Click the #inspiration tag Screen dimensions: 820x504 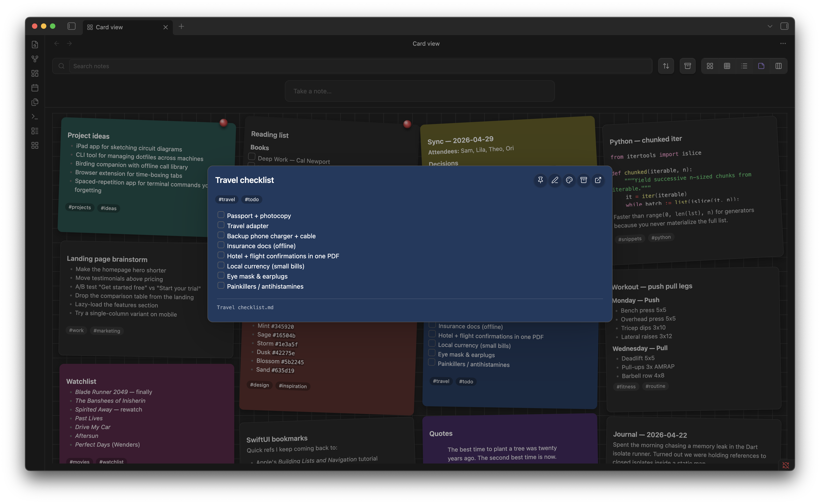[292, 386]
